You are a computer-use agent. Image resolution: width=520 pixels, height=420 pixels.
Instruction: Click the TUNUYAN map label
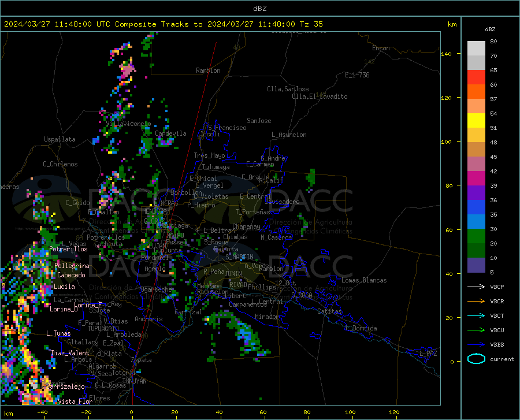tap(134, 381)
